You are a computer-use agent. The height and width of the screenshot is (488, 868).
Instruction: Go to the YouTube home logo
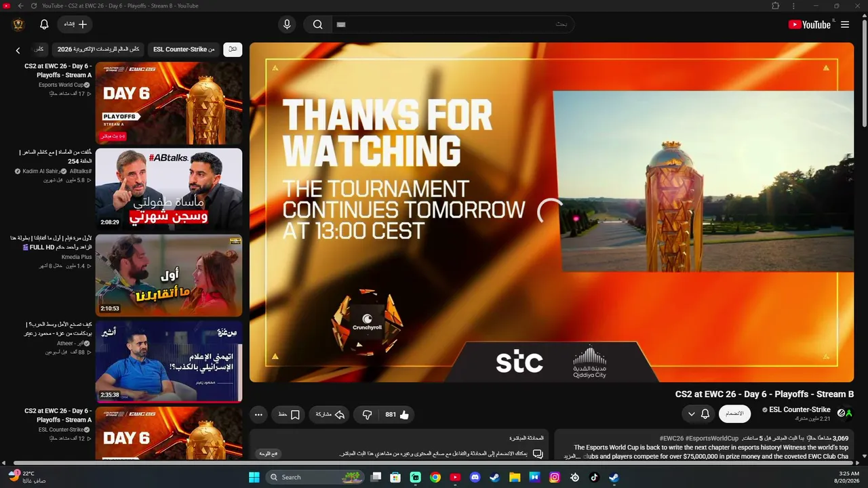point(809,24)
